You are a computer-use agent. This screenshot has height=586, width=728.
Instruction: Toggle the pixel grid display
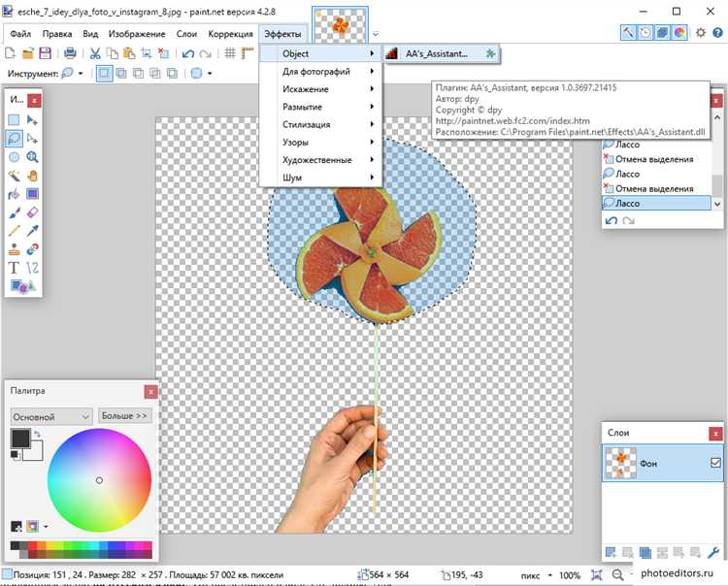coord(232,52)
